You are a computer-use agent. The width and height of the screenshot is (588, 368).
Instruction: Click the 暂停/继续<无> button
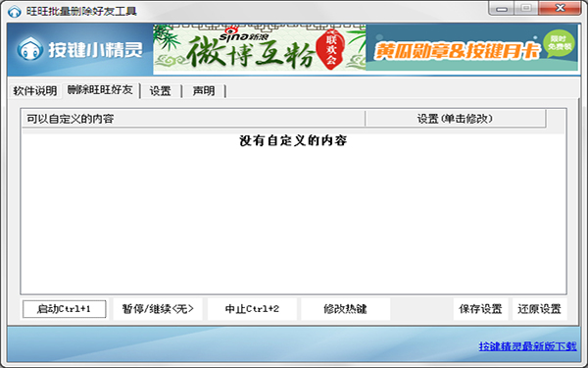(158, 309)
